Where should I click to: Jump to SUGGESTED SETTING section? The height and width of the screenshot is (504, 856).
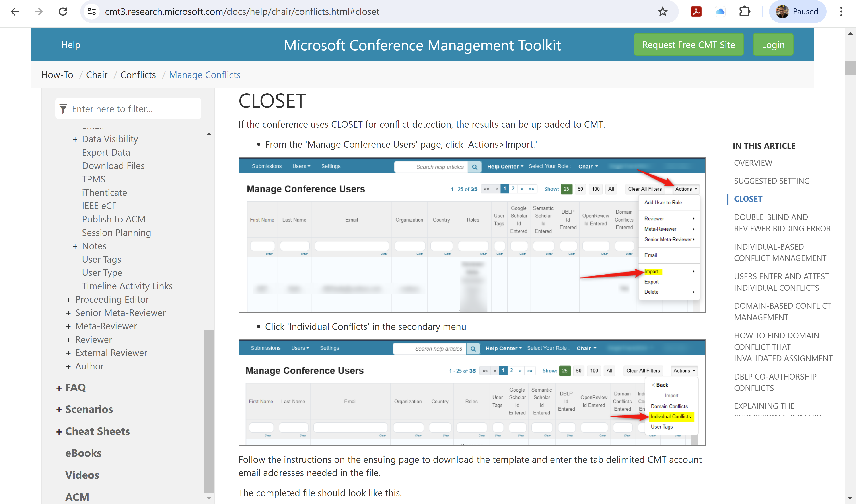point(772,181)
